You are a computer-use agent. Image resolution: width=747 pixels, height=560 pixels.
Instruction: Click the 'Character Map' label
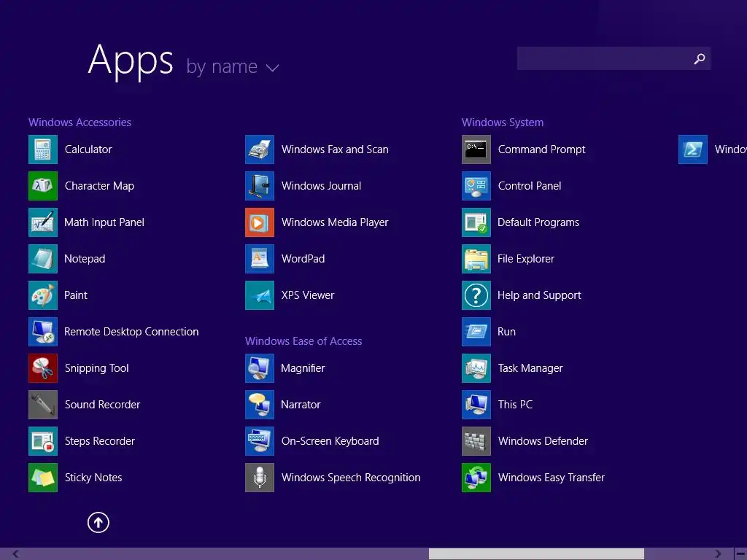[x=99, y=186]
